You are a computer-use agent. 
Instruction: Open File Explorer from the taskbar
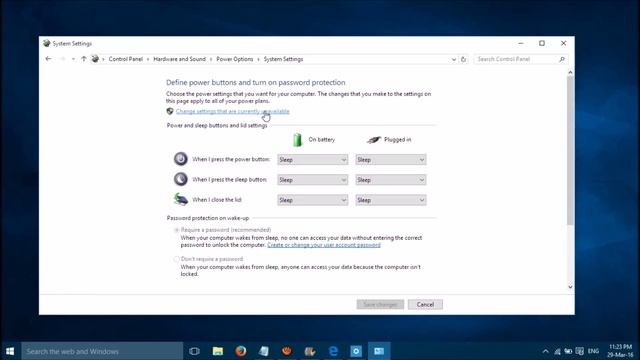[x=218, y=351]
